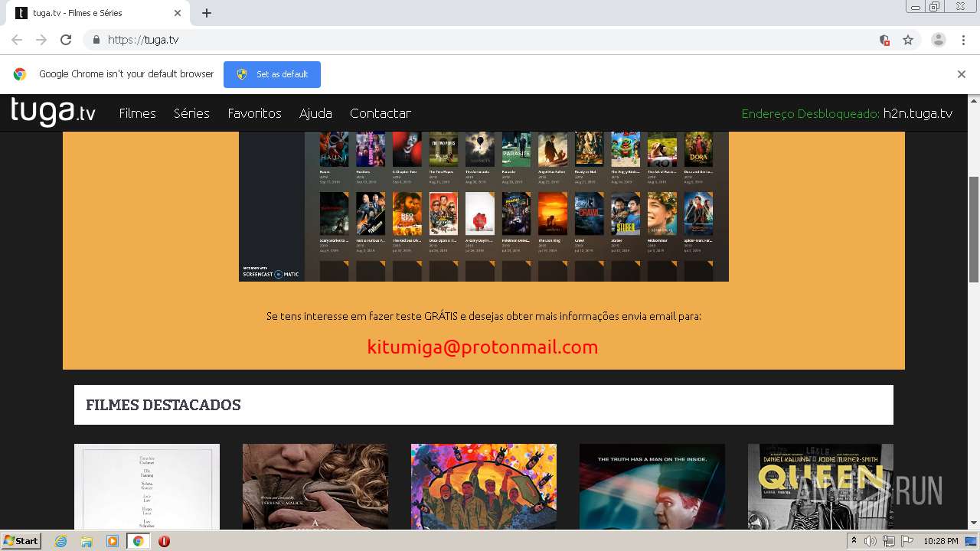Viewport: 980px width, 551px height.
Task: Close the tuga.tv tab
Action: (x=178, y=13)
